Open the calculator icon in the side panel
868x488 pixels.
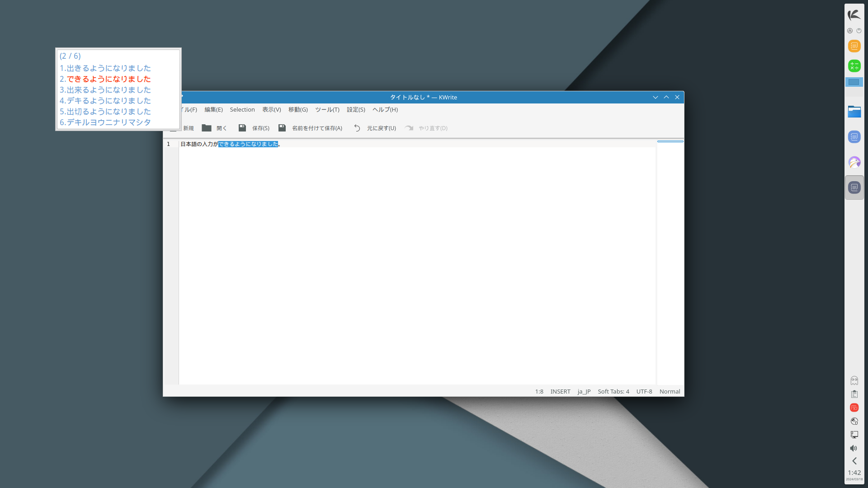click(854, 66)
